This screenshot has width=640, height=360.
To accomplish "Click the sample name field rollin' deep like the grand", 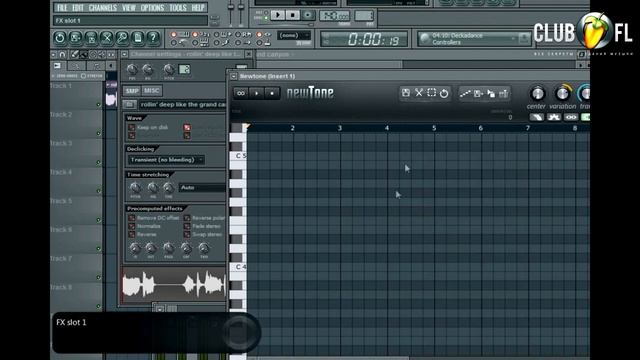I will 182,104.
